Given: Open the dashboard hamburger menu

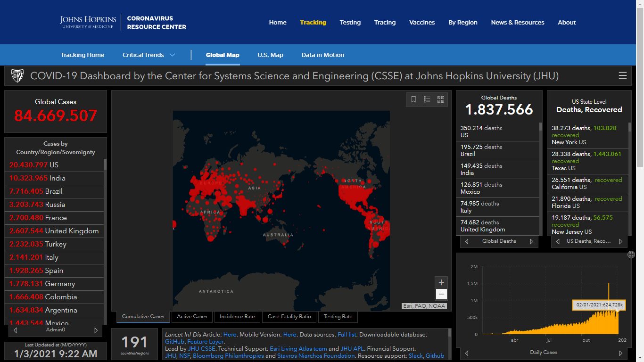Looking at the screenshot, I should (x=622, y=75).
